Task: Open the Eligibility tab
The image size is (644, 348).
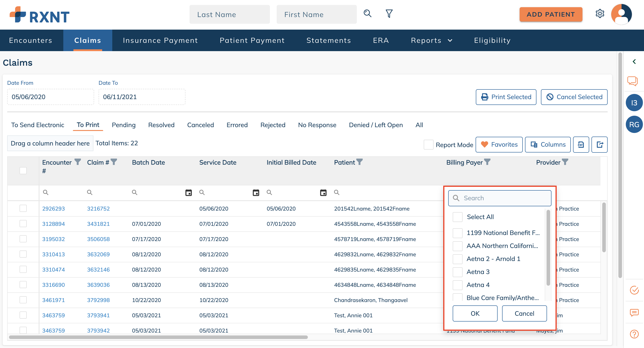Action: coord(492,40)
